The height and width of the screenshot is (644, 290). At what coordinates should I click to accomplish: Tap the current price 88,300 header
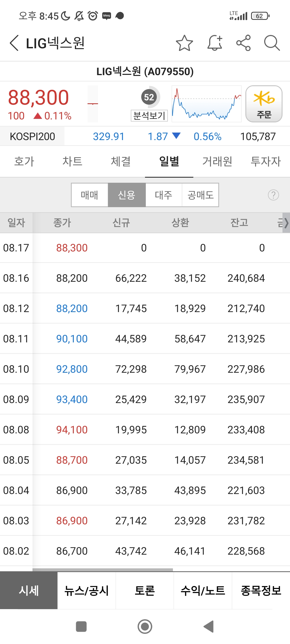coord(38,97)
